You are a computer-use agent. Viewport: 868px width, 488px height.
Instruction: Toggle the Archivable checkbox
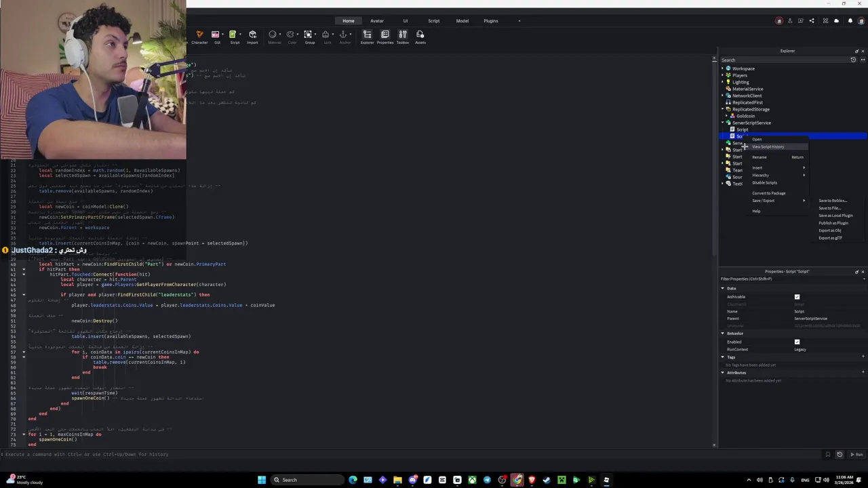797,297
